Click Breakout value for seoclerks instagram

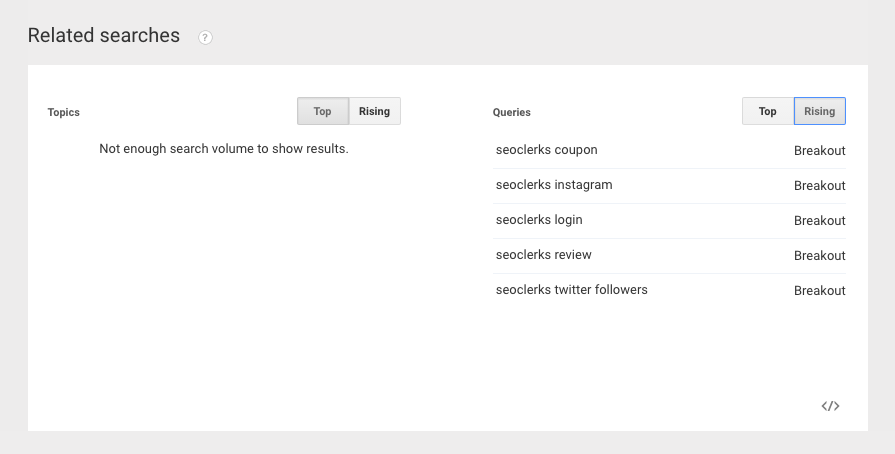(820, 186)
